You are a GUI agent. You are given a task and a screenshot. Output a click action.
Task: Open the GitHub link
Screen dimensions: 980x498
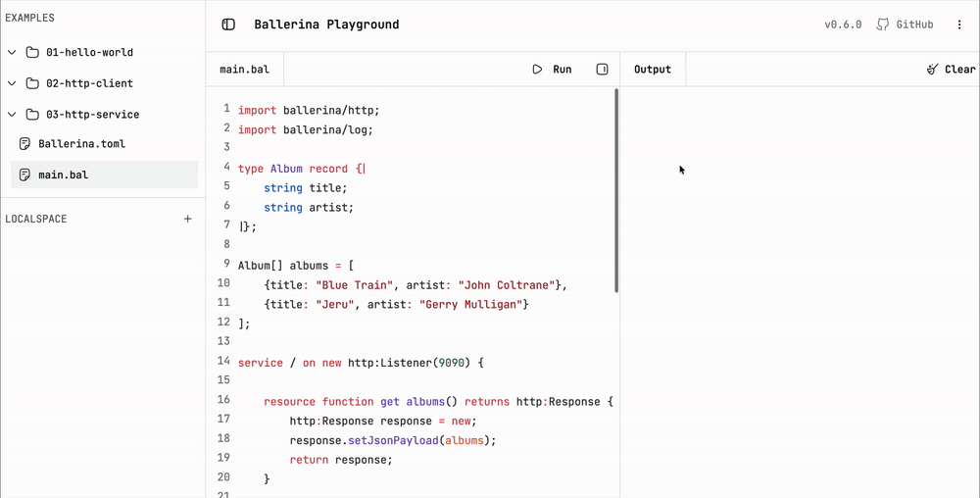905,25
